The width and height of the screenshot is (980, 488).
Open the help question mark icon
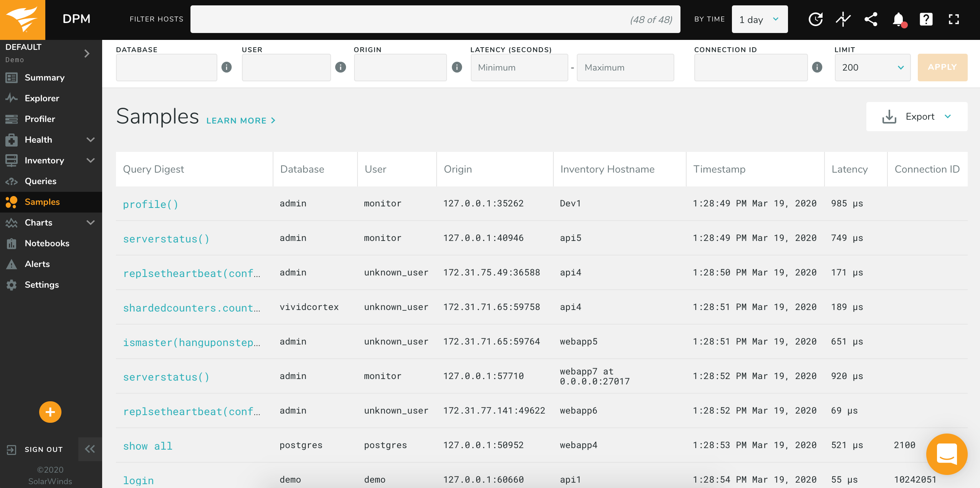coord(926,19)
